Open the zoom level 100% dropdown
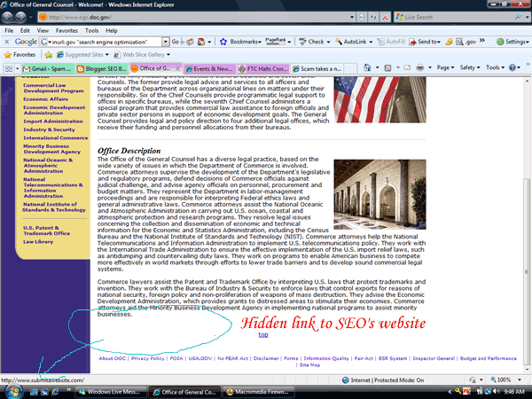Viewport: 532px width, 399px height. pos(519,379)
